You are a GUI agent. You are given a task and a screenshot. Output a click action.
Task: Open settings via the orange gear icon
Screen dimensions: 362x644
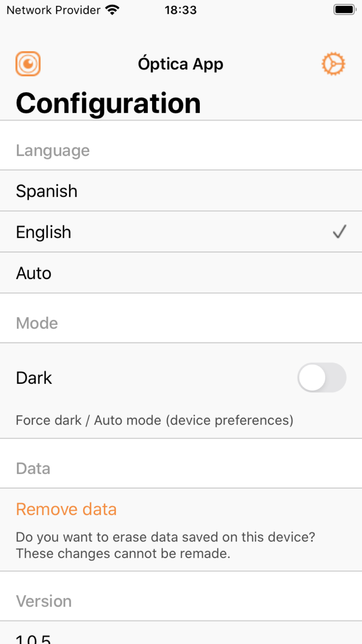point(333,64)
